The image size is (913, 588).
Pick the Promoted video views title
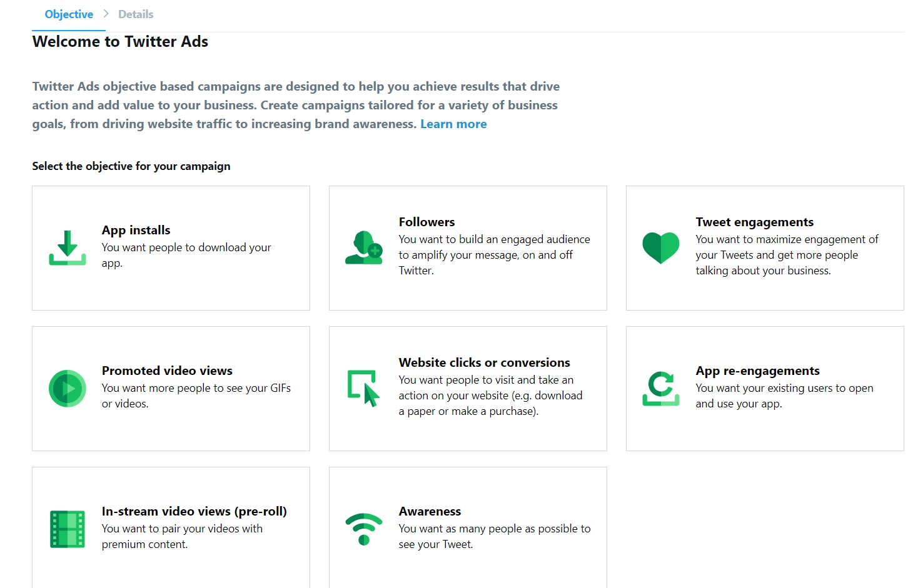click(167, 371)
